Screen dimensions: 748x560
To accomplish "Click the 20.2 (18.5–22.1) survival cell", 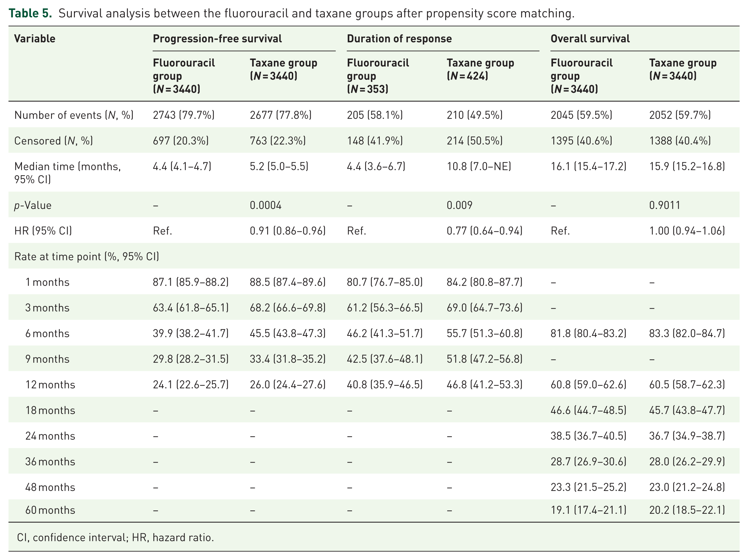I will (687, 510).
